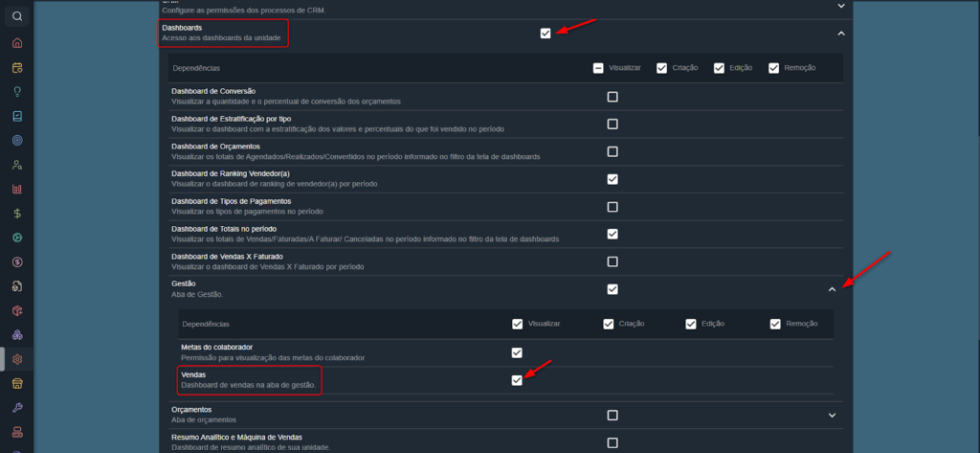Collapse the Gestão section chevron

coord(832,289)
